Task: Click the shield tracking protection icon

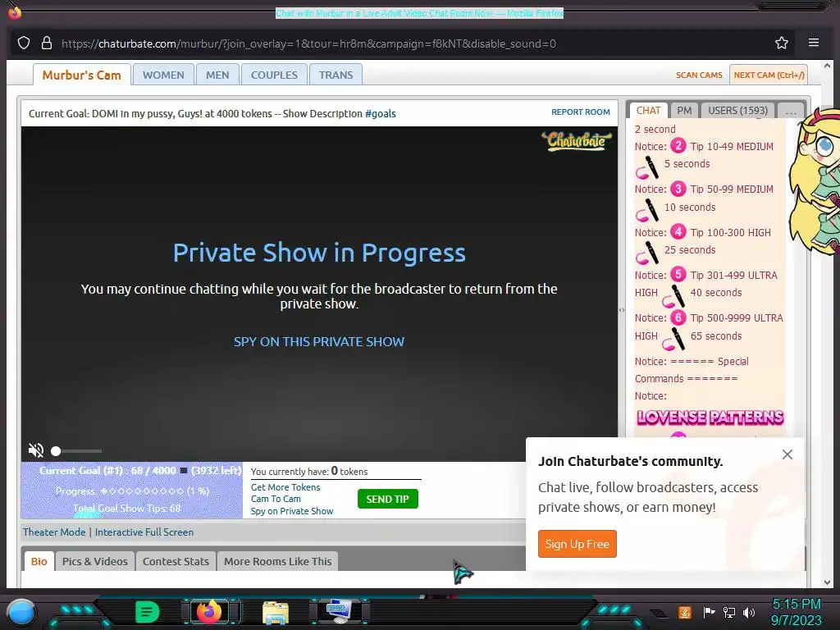Action: click(x=24, y=43)
